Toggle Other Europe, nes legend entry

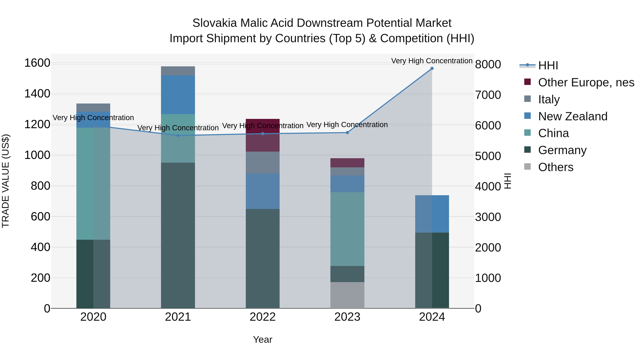pos(579,82)
